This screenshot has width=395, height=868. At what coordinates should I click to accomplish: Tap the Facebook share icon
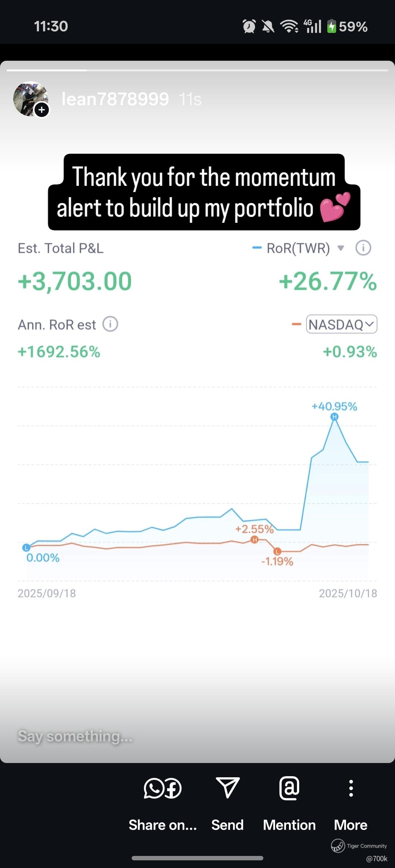(173, 788)
